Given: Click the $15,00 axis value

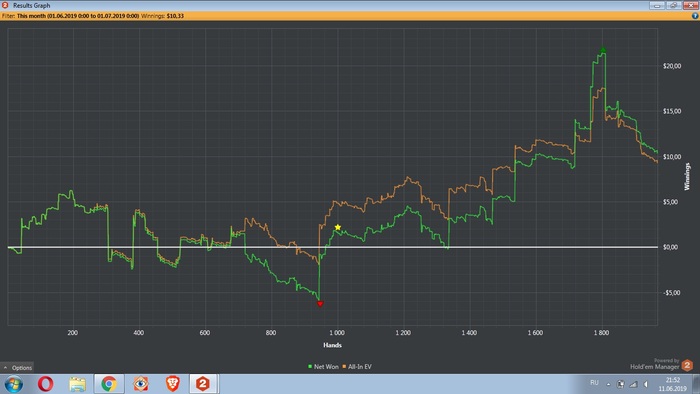Looking at the screenshot, I should (672, 111).
